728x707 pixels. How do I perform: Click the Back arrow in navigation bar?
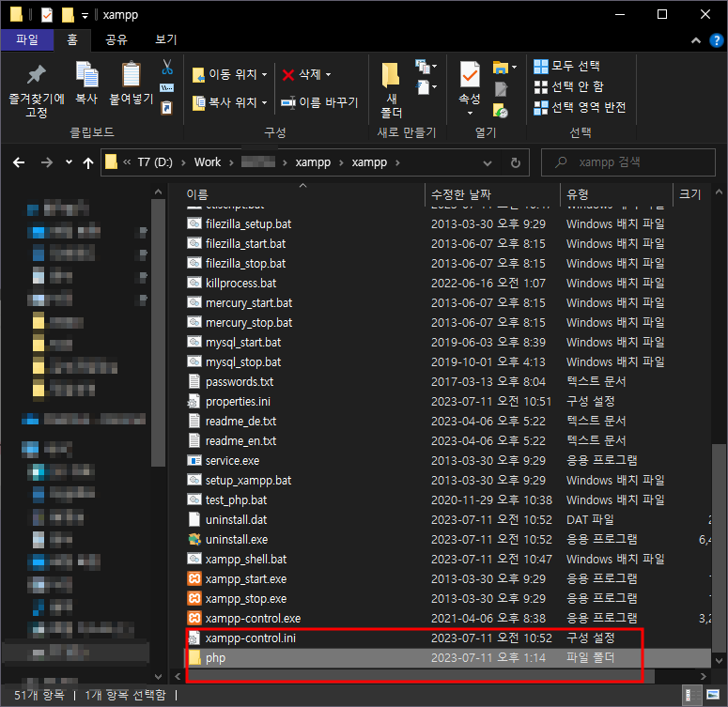tap(19, 162)
